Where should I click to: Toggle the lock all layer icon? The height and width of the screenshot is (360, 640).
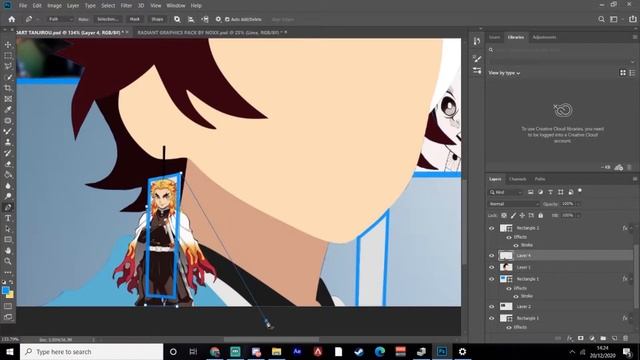click(540, 215)
